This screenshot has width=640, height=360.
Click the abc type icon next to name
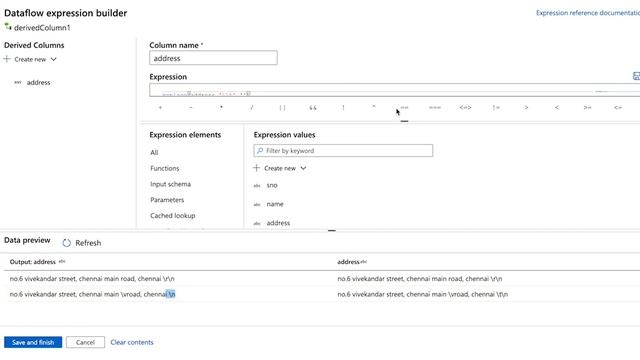pyautogui.click(x=257, y=204)
